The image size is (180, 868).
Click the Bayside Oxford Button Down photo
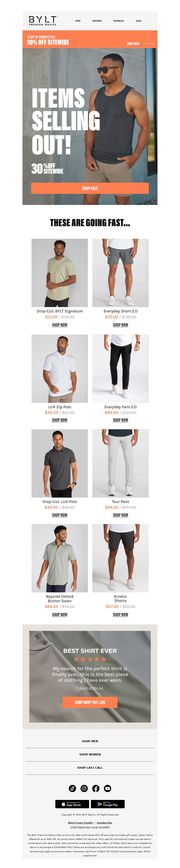pyautogui.click(x=59, y=558)
